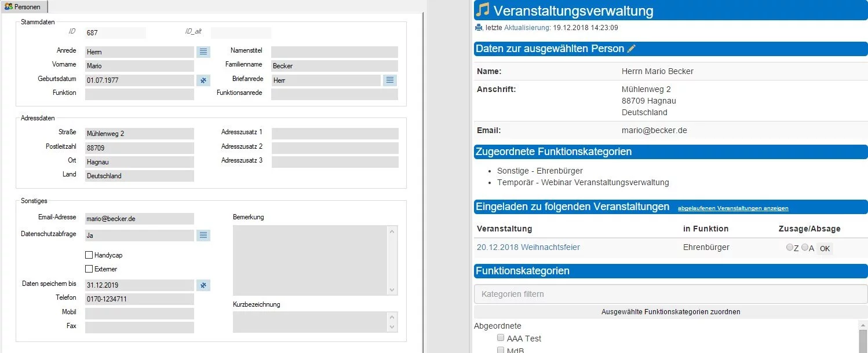868x353 pixels.
Task: Select the 'AAA Test' category checkbox
Action: pos(500,338)
